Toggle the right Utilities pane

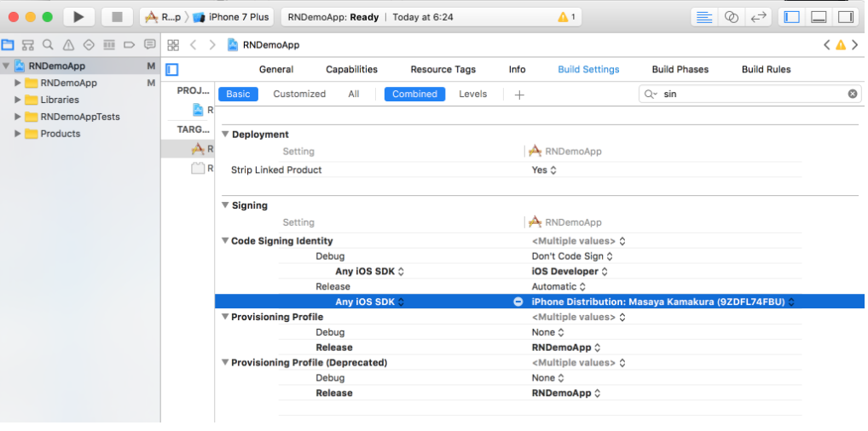(845, 17)
